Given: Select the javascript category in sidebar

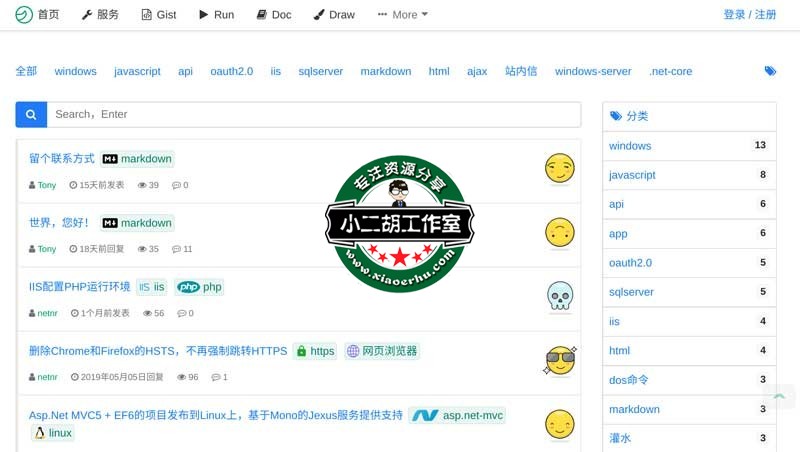Looking at the screenshot, I should click(632, 175).
